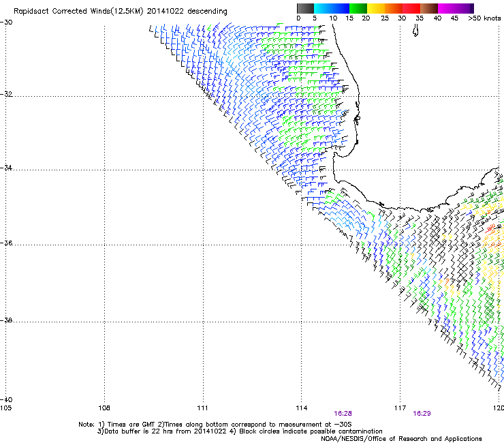
Task: Click latitude label '-38'
Action: click(x=6, y=320)
